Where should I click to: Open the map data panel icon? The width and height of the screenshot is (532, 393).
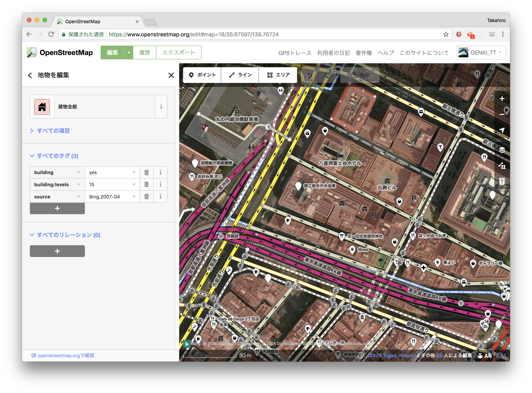pos(502,166)
